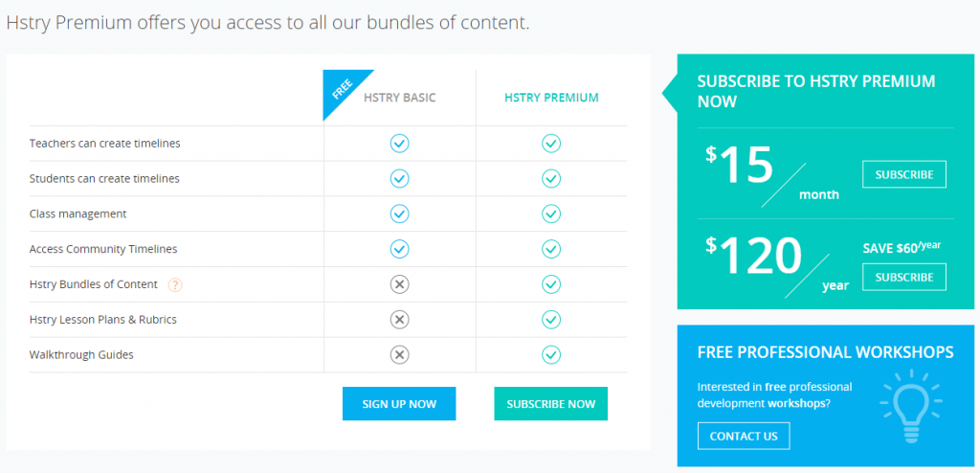
Task: Subscribe to the $15 monthly plan
Action: pos(903,174)
